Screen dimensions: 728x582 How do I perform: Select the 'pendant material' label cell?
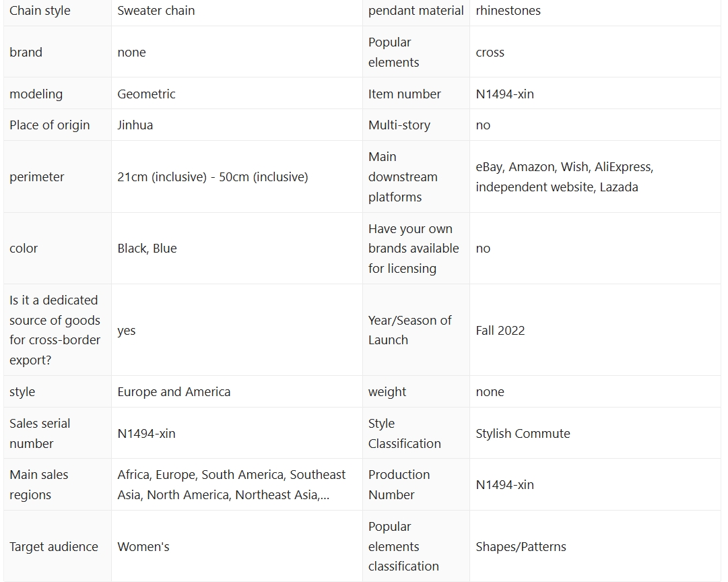click(x=416, y=11)
